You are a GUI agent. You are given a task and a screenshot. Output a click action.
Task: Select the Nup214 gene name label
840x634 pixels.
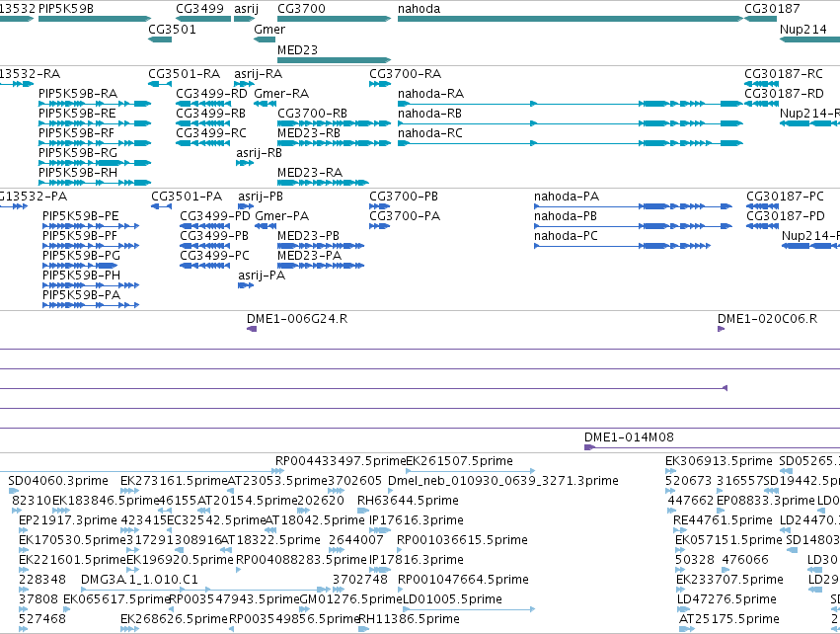click(x=803, y=30)
